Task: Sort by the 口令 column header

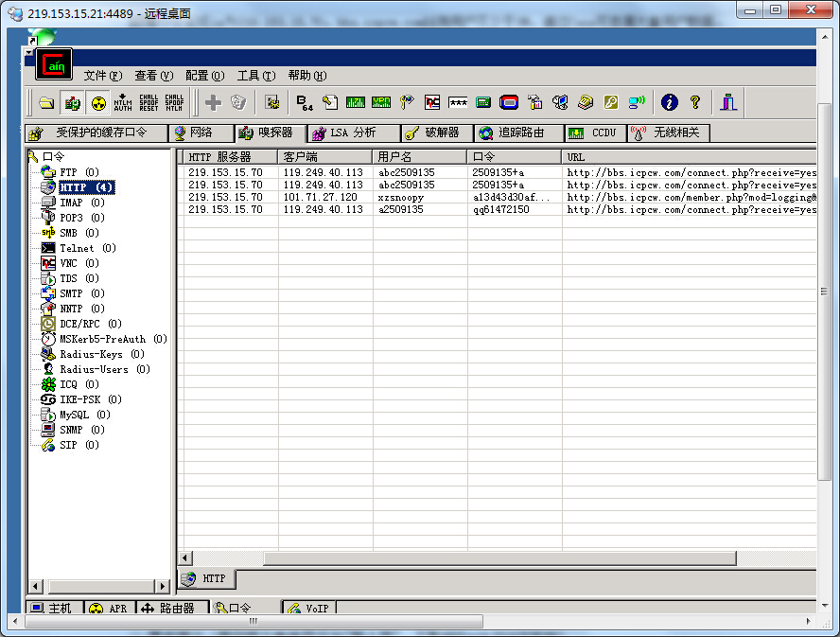Action: pos(515,156)
